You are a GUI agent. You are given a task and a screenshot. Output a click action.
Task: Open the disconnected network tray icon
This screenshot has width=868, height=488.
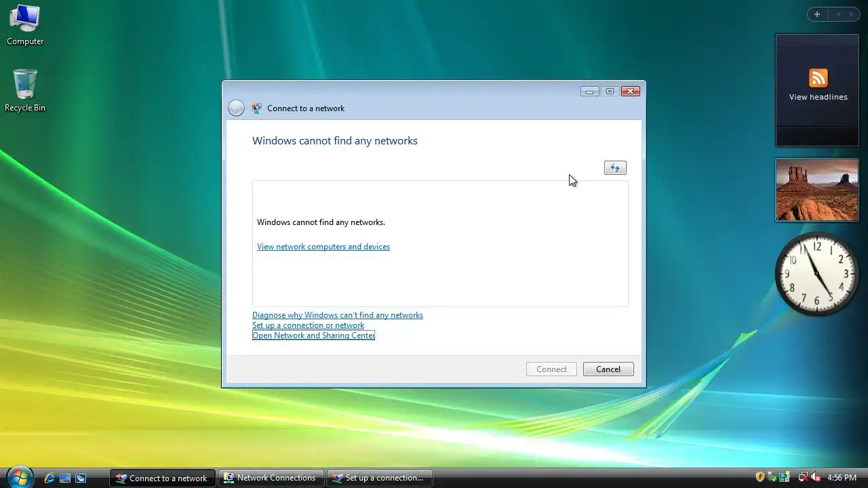pyautogui.click(x=803, y=477)
